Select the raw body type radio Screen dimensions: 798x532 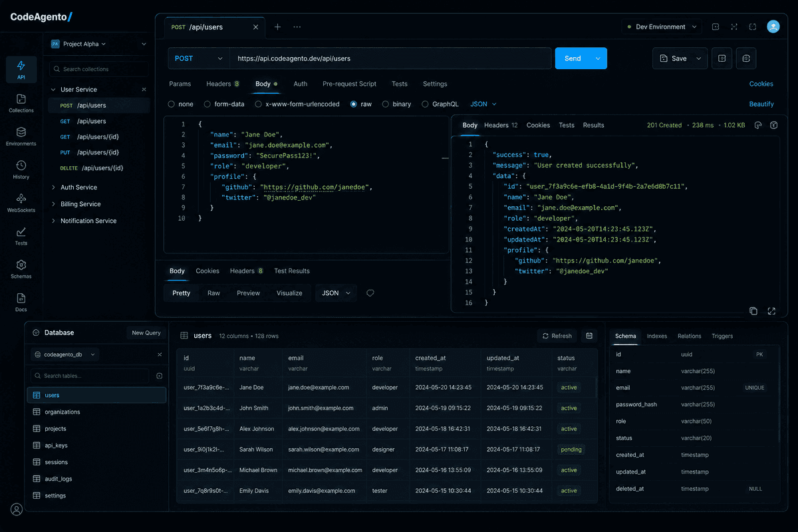[x=354, y=104]
